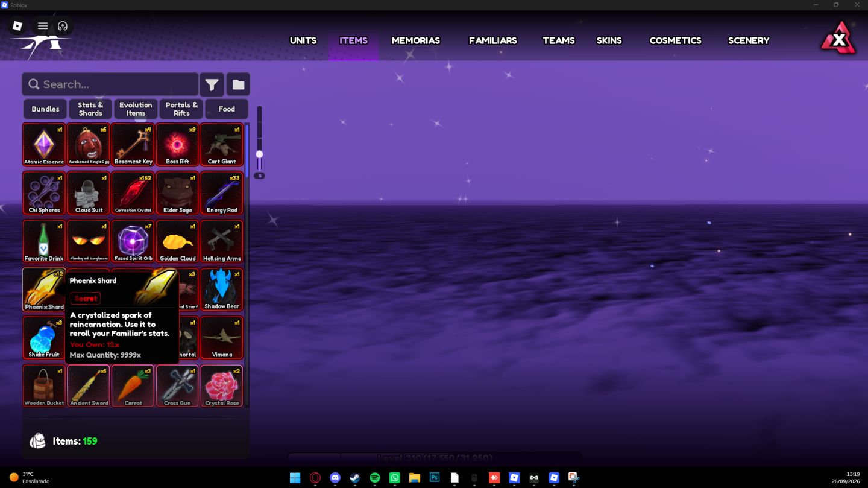The image size is (868, 488).
Task: Select the Shadow Bear item
Action: tap(222, 290)
